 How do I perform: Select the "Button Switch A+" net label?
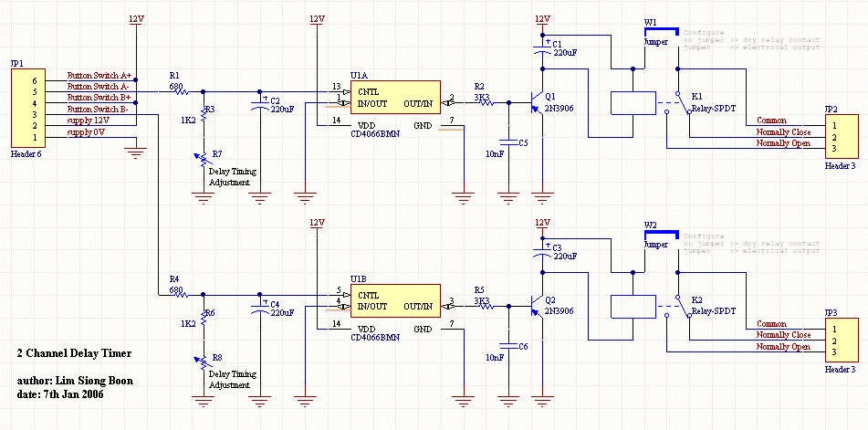tap(99, 76)
